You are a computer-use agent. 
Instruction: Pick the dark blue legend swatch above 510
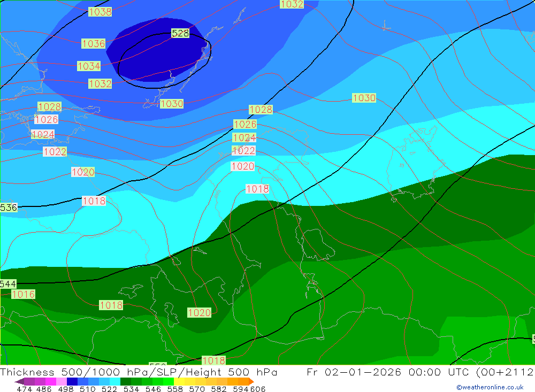(x=72, y=381)
